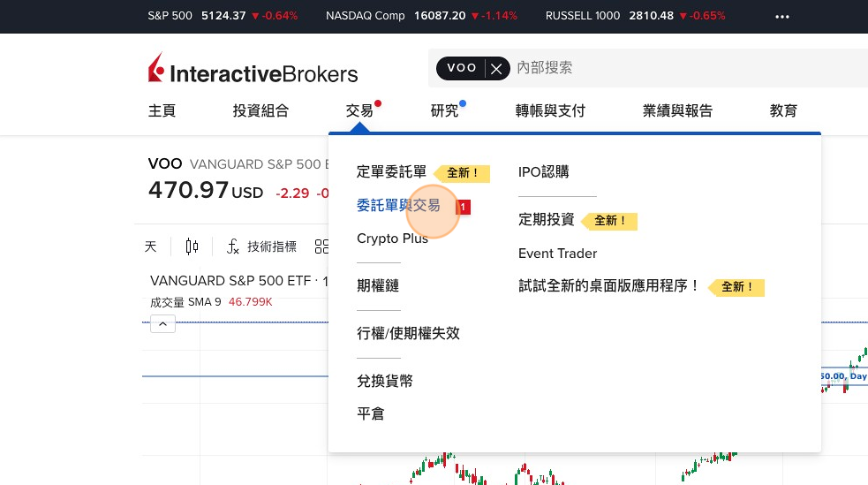
Task: Select the candlestick chart type icon
Action: [x=192, y=246]
